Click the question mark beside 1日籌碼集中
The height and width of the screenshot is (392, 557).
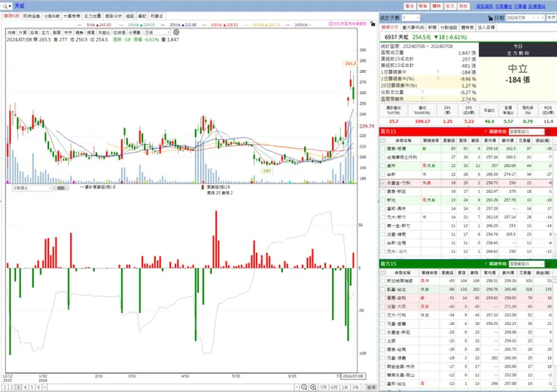point(437,72)
